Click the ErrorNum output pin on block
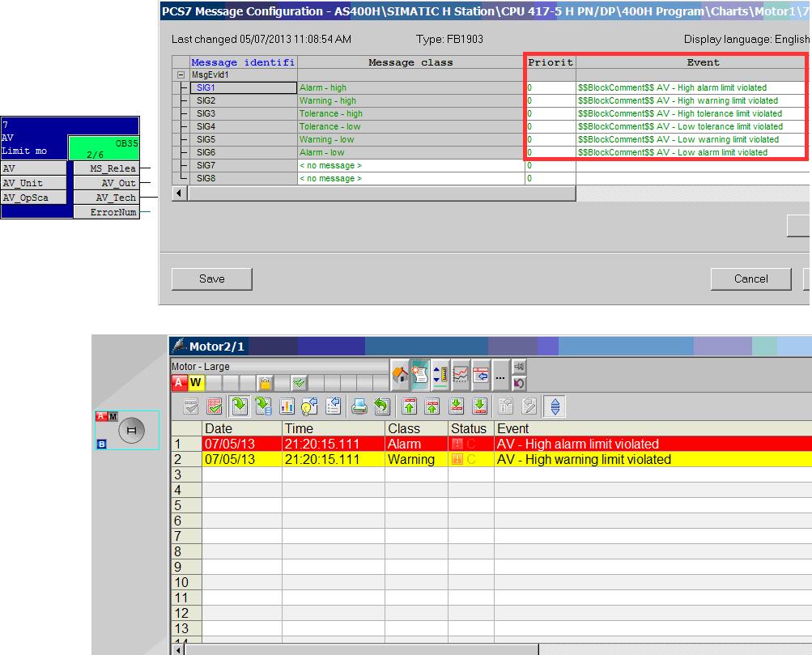 pos(107,212)
